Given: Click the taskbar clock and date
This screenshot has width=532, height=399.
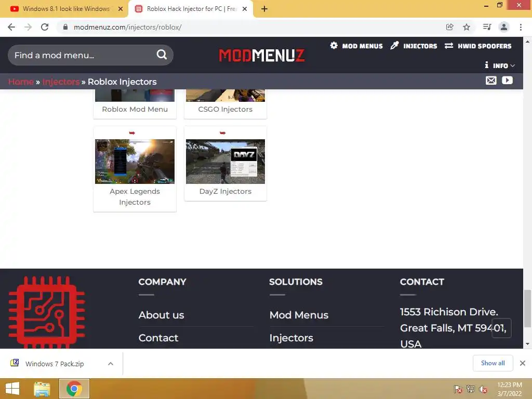Looking at the screenshot, I should [x=509, y=389].
